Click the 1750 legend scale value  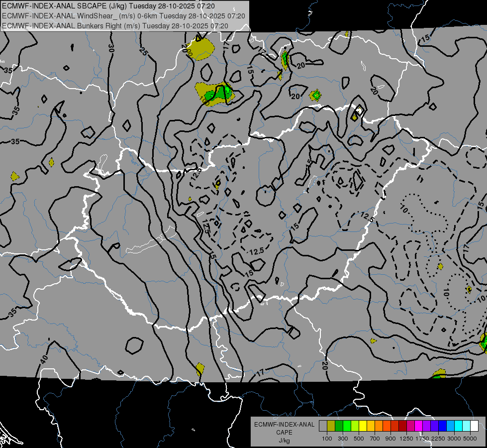(x=423, y=439)
